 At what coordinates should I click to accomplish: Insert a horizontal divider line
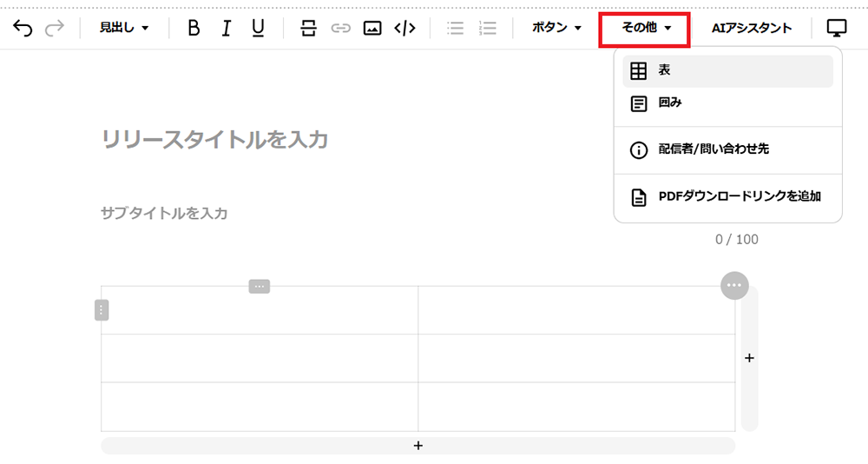[x=308, y=29]
